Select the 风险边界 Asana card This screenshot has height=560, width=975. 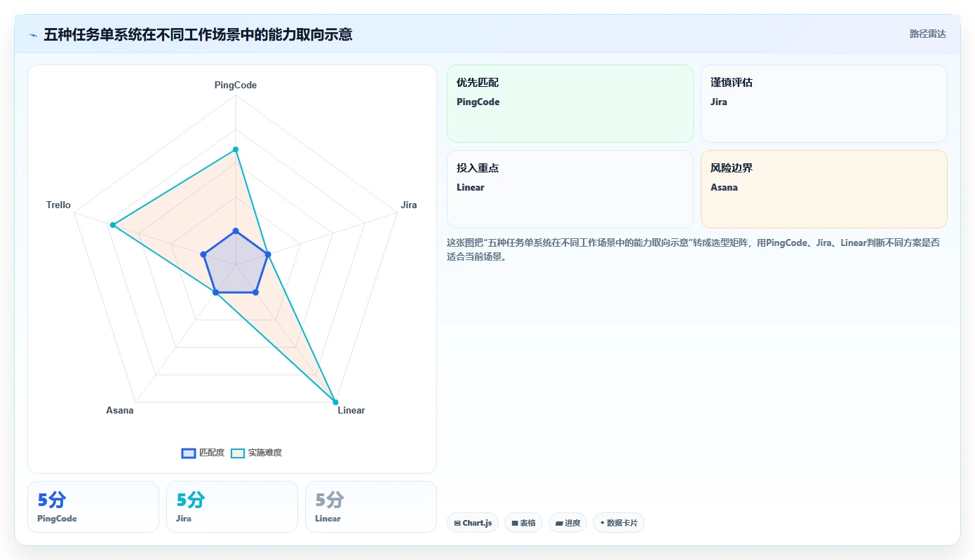[x=823, y=189]
